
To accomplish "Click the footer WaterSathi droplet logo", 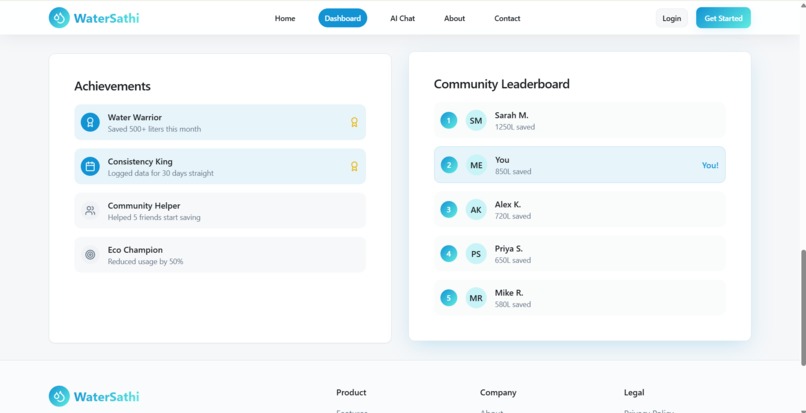I will coord(59,396).
